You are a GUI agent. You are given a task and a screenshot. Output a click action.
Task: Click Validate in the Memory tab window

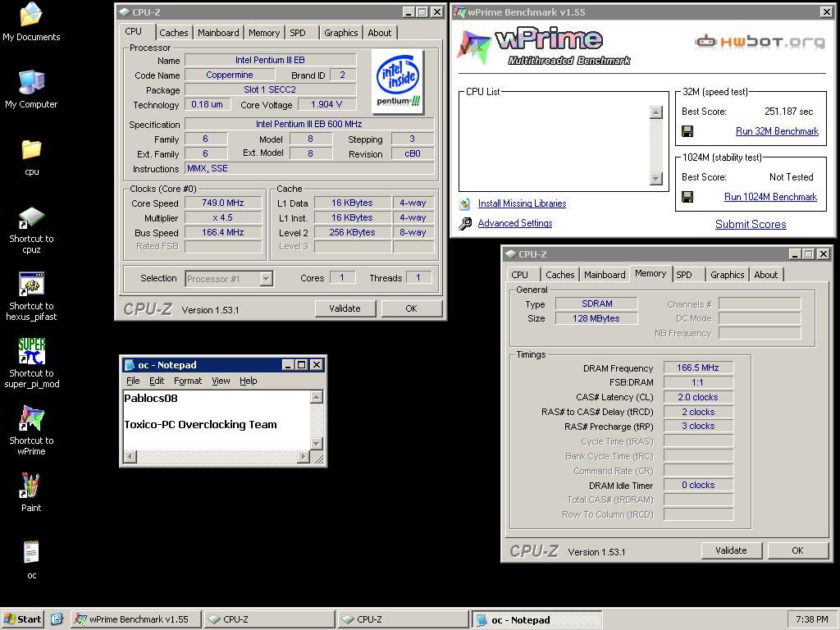pyautogui.click(x=731, y=550)
